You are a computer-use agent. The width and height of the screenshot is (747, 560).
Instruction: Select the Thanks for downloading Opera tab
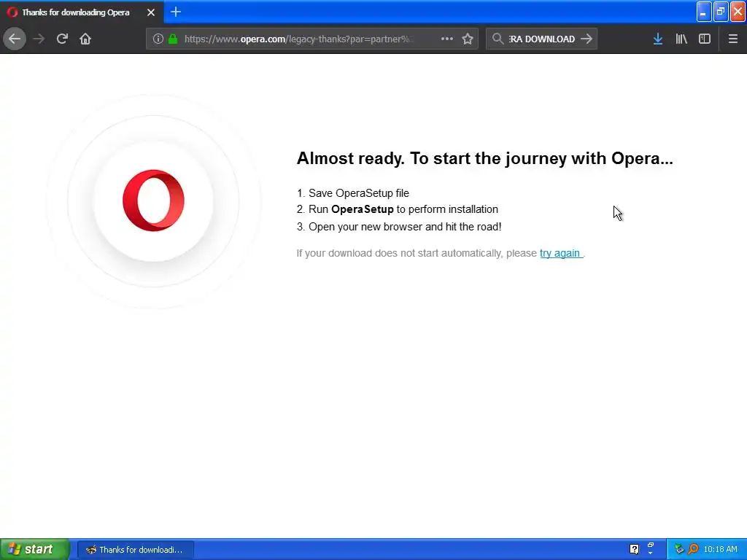tap(82, 12)
